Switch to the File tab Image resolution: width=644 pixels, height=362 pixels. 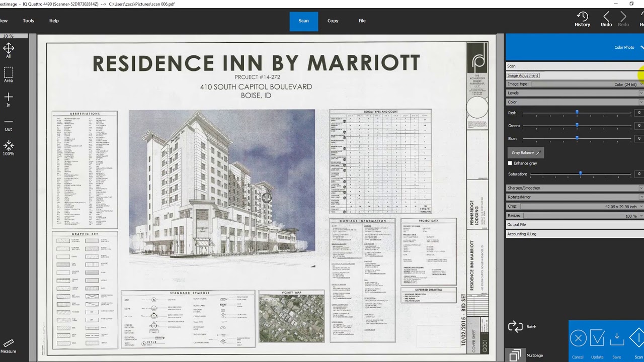click(362, 21)
